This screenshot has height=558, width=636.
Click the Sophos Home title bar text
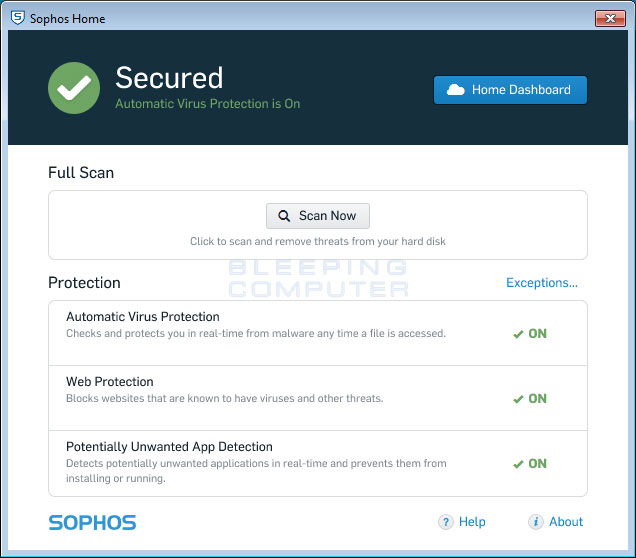(x=67, y=18)
